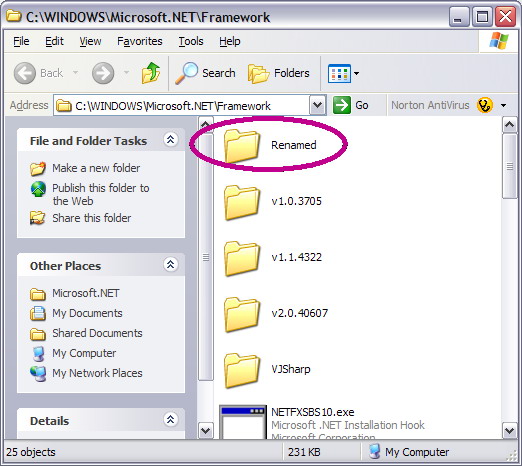Select the v1.1.4322 folder icon

(242, 258)
